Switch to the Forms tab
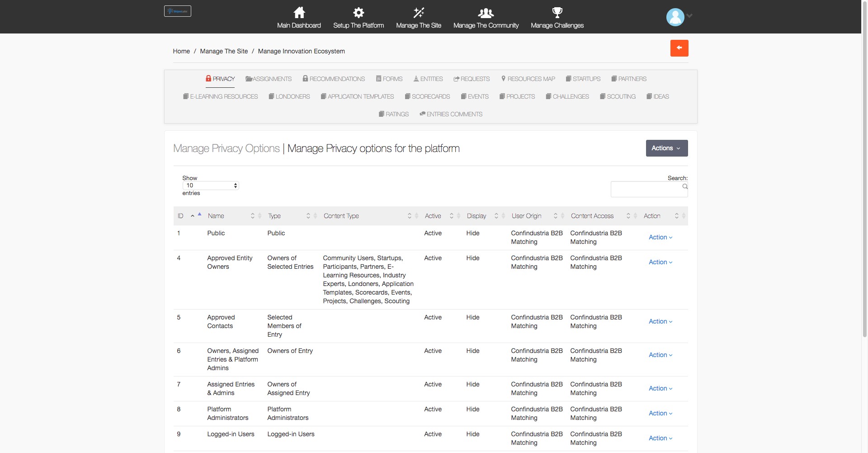 tap(389, 79)
